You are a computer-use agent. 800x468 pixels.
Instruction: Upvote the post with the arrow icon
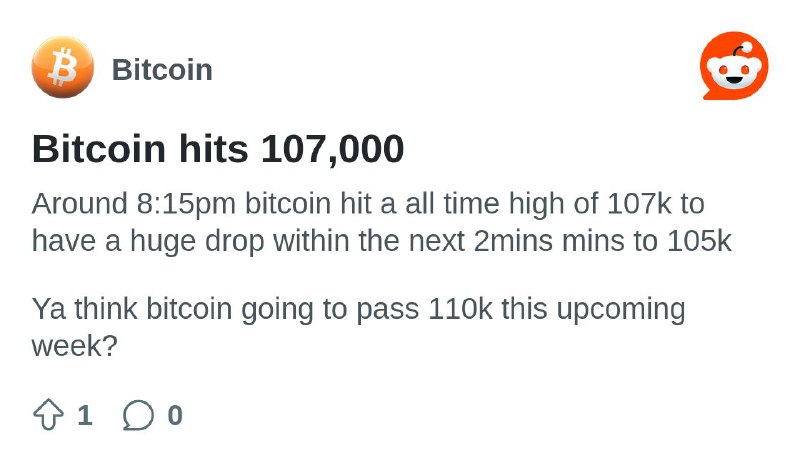[x=48, y=414]
